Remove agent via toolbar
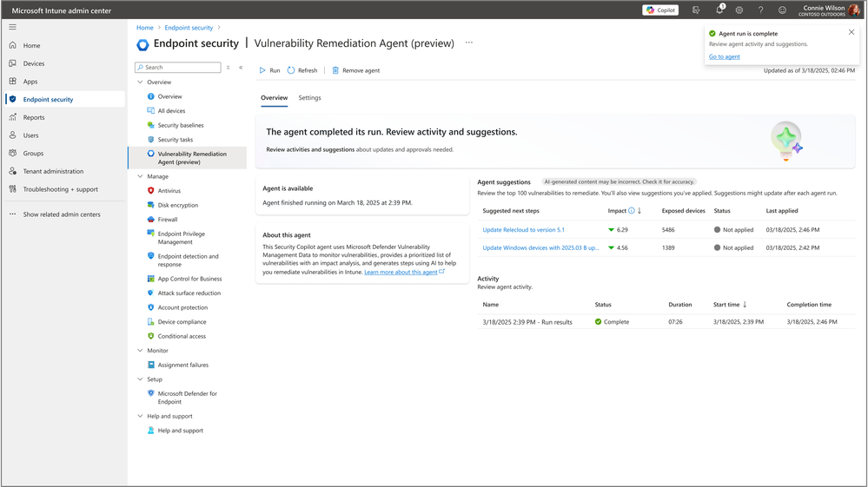The image size is (868, 487). click(x=356, y=70)
